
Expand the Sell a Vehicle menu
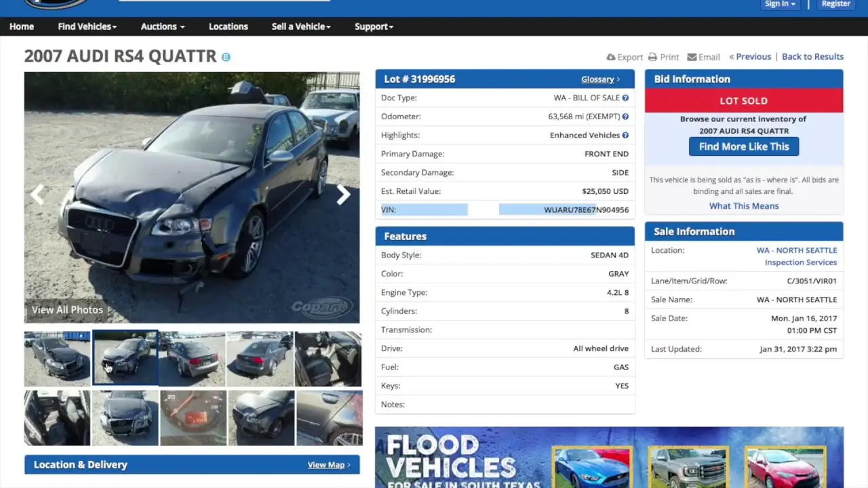[301, 26]
